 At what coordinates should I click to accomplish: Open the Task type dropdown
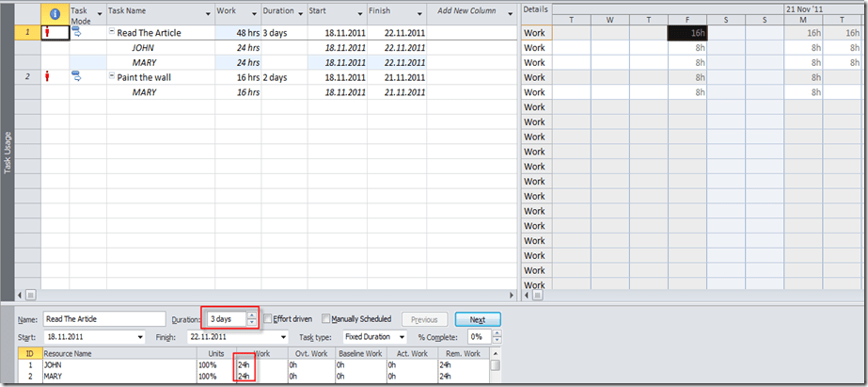[402, 337]
